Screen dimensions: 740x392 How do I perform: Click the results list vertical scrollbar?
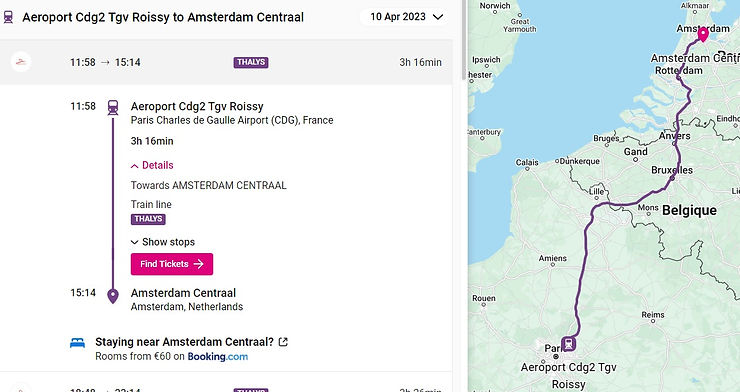[464, 40]
